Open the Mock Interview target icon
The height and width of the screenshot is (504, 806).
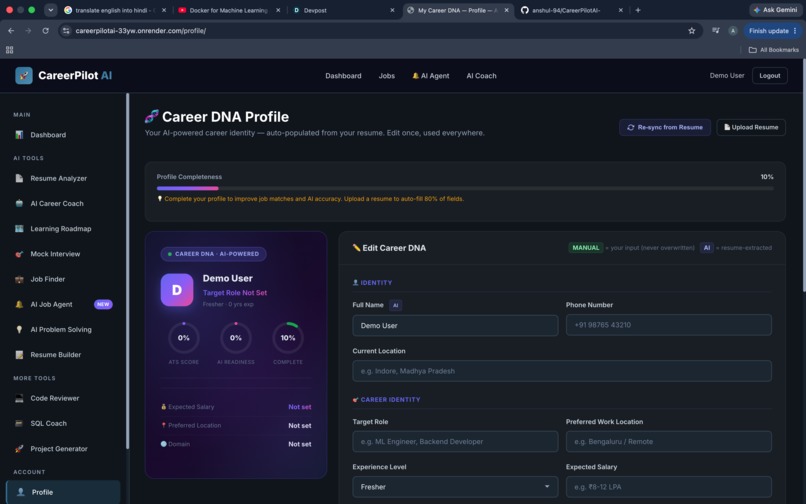pyautogui.click(x=19, y=254)
